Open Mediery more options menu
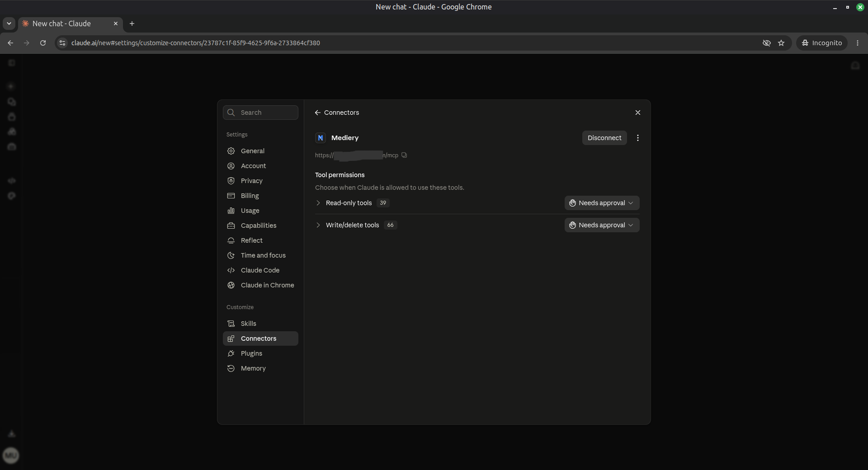Image resolution: width=868 pixels, height=470 pixels. point(638,138)
